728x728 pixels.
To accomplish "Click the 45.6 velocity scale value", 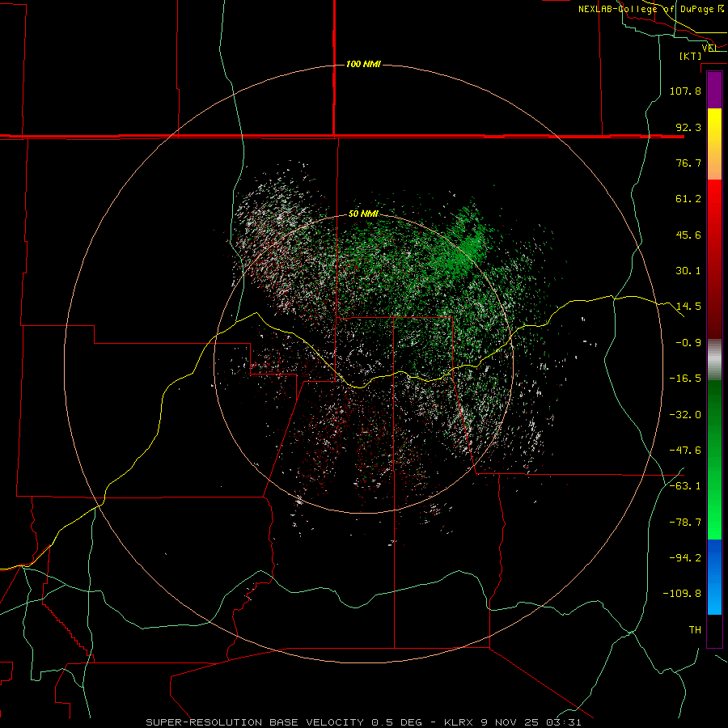I will pos(688,235).
